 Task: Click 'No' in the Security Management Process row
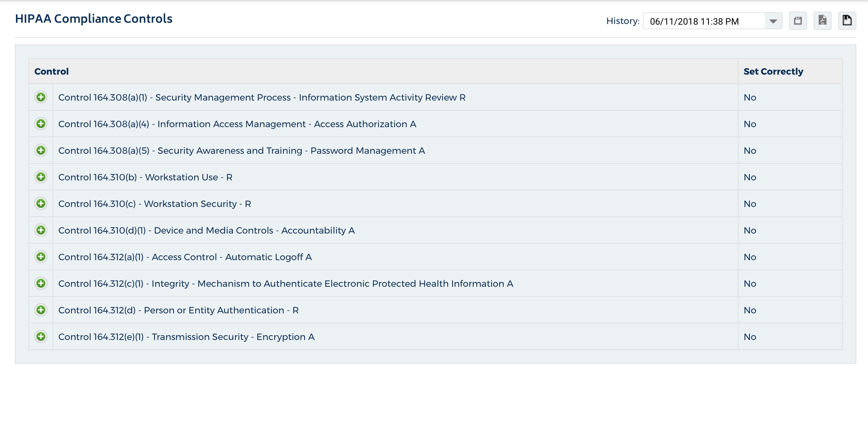[x=750, y=98]
